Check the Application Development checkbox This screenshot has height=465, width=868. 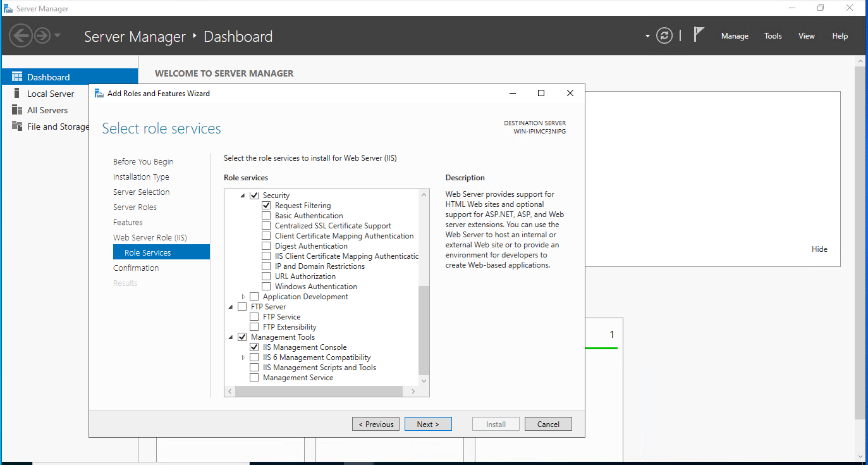coord(254,297)
